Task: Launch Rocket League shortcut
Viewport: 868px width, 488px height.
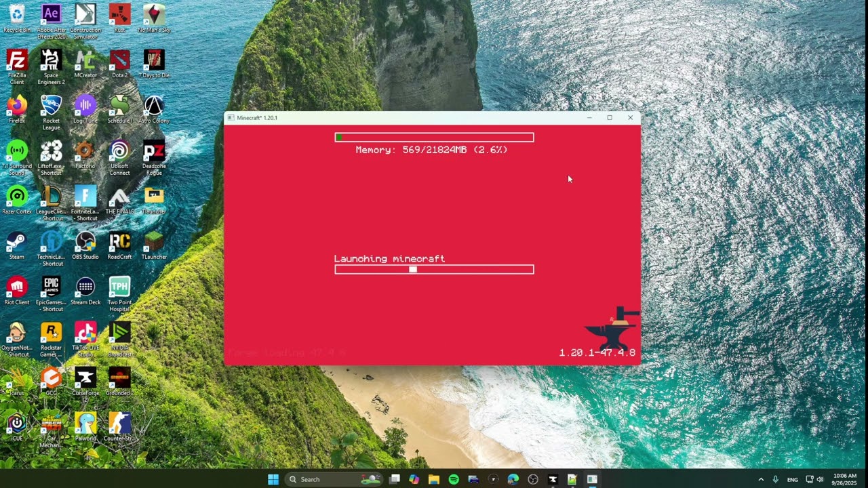Action: tap(52, 112)
